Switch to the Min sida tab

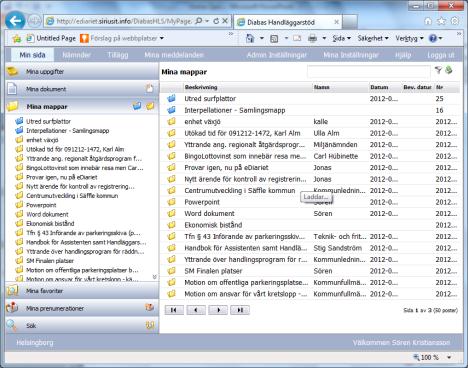32,55
